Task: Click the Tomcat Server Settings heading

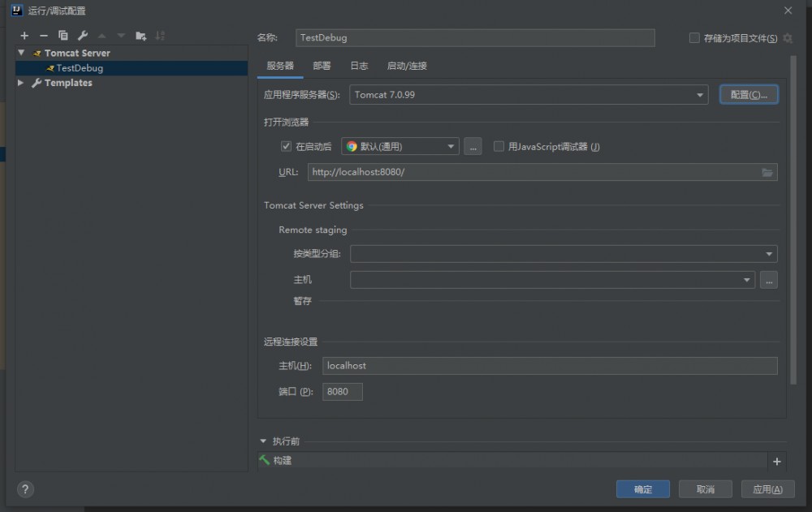Action: click(313, 205)
